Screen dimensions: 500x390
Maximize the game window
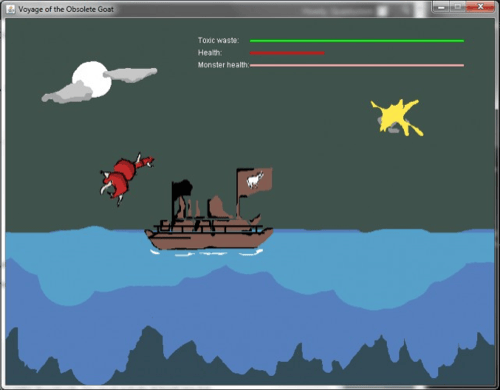coord(458,7)
